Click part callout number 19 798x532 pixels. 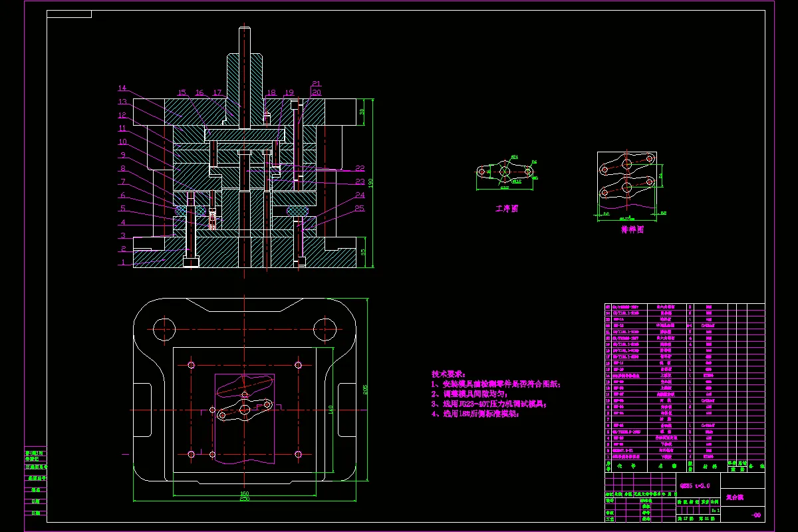tap(289, 92)
